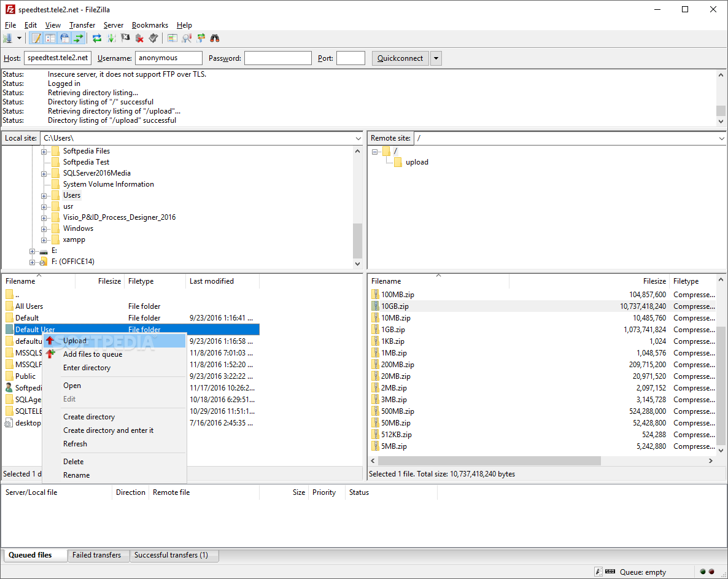Click the 500MB.zip archive icon
The width and height of the screenshot is (728, 579).
click(x=375, y=411)
